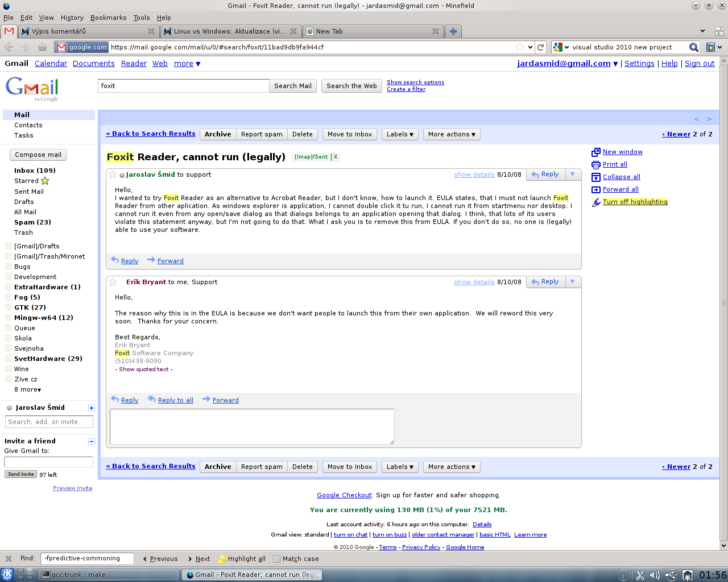Open the top More actions dropdown
Image resolution: width=728 pixels, height=582 pixels.
coord(452,134)
